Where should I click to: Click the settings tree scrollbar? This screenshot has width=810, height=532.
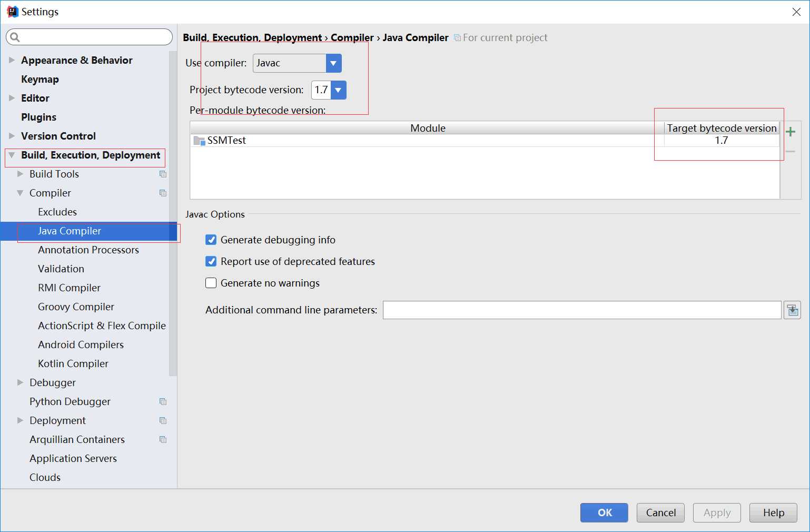click(173, 213)
